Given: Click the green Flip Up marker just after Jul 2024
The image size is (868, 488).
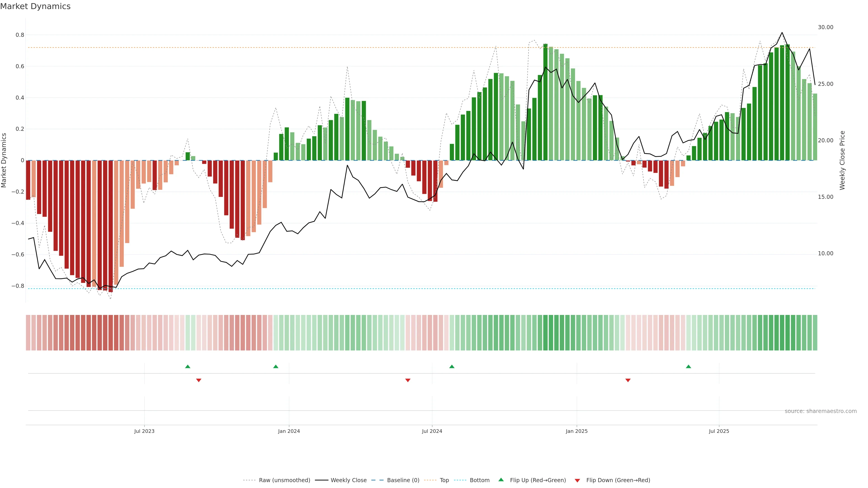Looking at the screenshot, I should tap(452, 366).
